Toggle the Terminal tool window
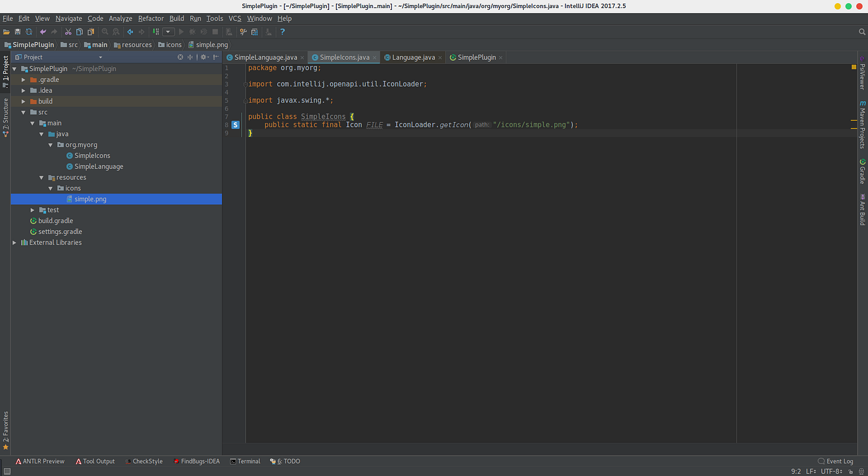The width and height of the screenshot is (868, 476). [245, 461]
